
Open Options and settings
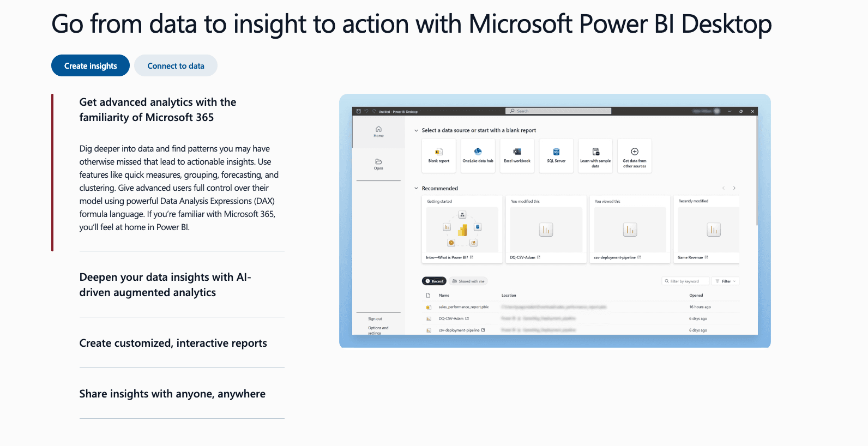378,330
